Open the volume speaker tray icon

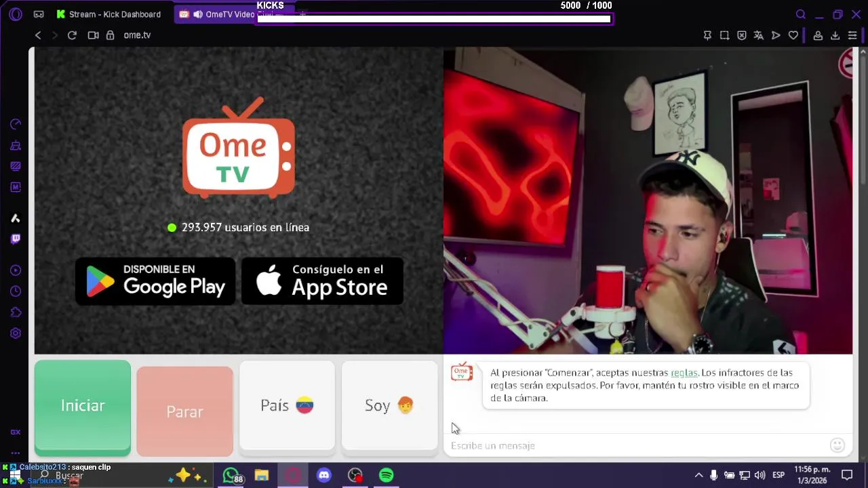point(759,475)
